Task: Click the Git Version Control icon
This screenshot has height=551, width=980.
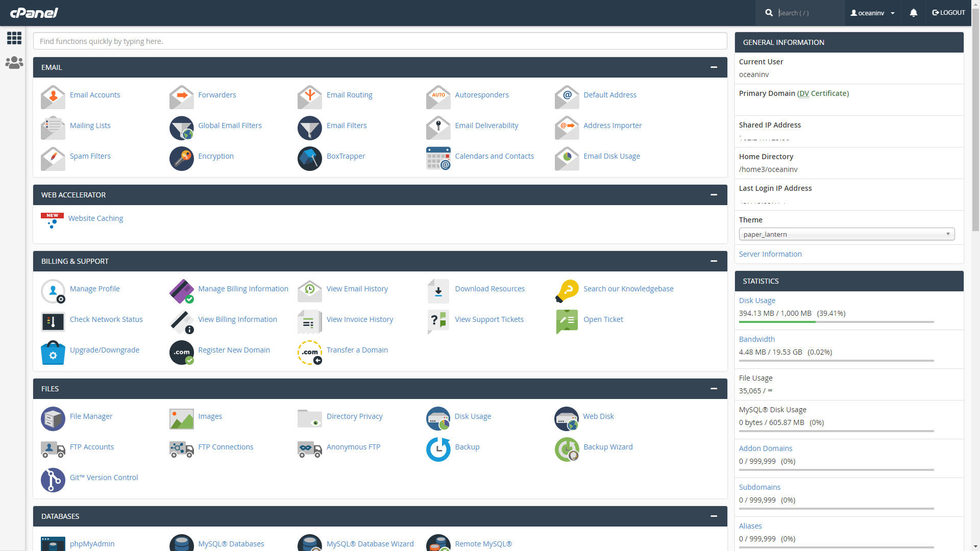Action: point(53,480)
